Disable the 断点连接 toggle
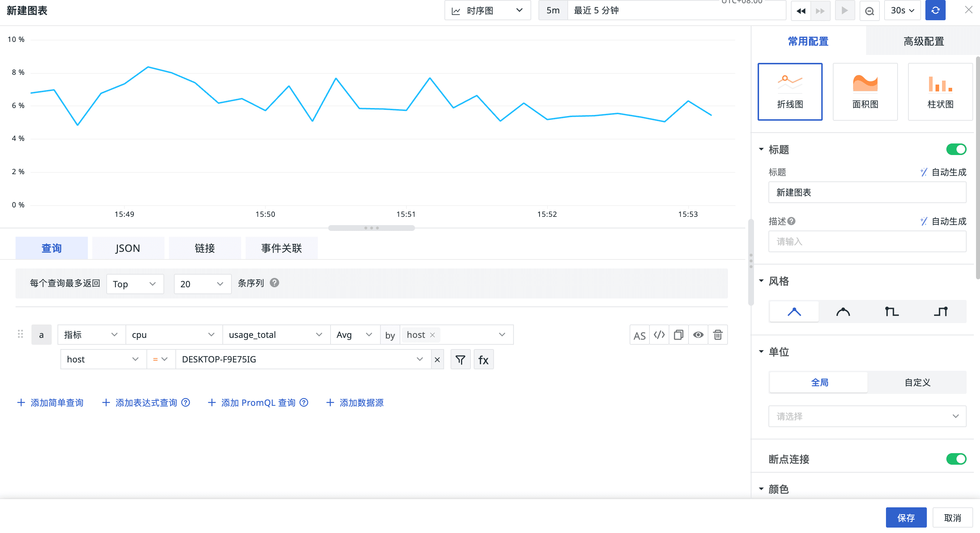Screen dimensions: 980x533 pos(956,459)
